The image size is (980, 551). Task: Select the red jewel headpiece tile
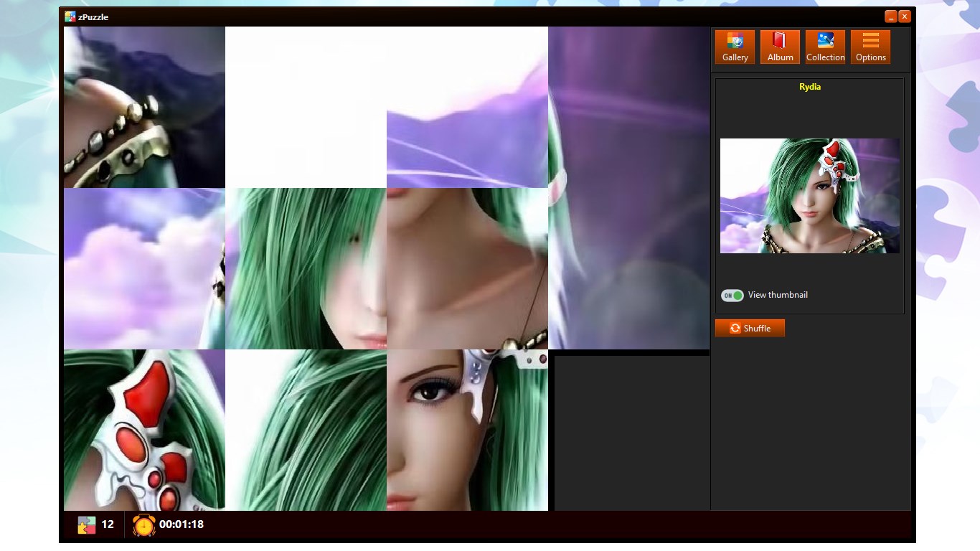(x=144, y=430)
